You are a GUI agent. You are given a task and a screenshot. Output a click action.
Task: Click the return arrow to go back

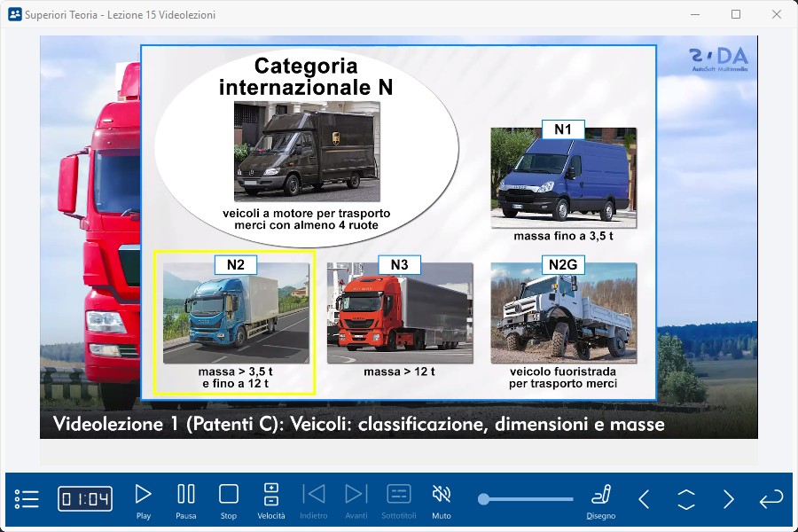click(x=771, y=499)
